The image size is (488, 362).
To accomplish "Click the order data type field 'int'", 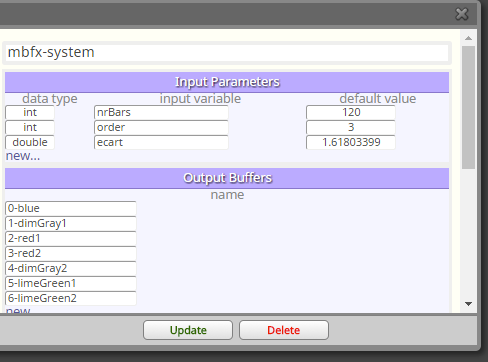I will click(x=30, y=127).
